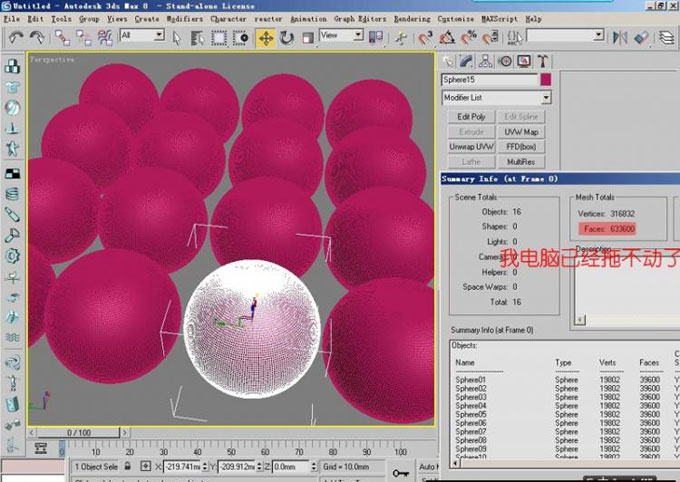Toggle Auto Key animation mode
680x482 pixels.
click(429, 467)
